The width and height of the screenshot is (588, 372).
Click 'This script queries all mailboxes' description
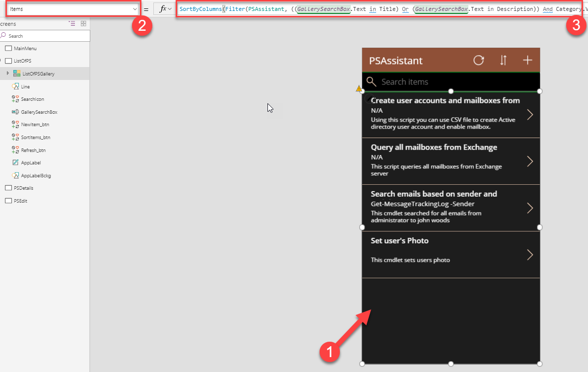[x=436, y=170]
